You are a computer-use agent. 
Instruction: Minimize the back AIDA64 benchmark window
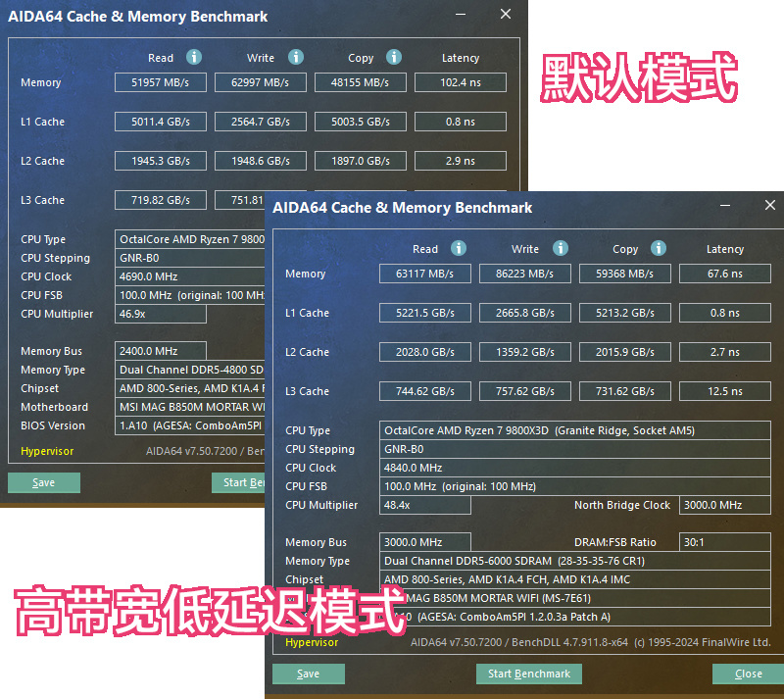tap(461, 14)
